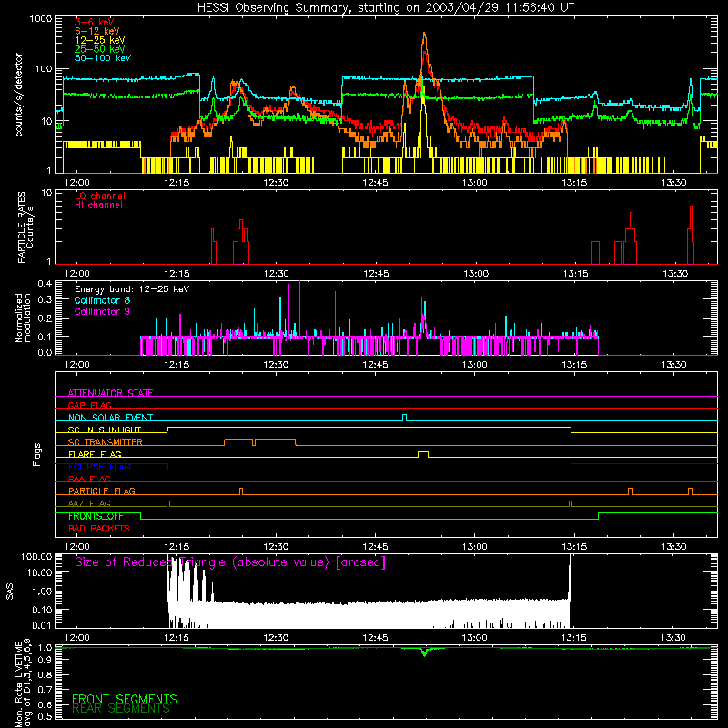Click the livetime dip near 12:52

point(424,652)
